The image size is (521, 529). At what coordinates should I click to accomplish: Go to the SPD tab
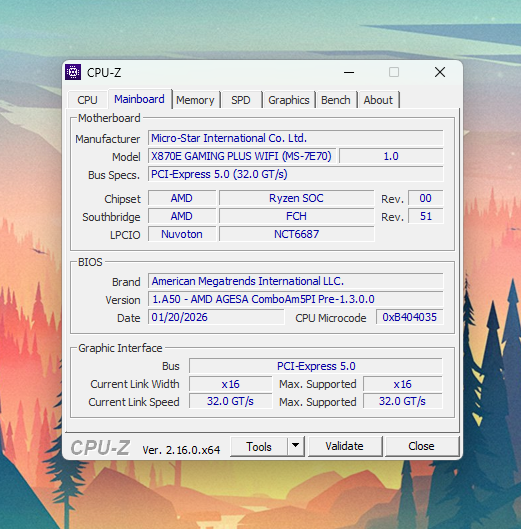pyautogui.click(x=241, y=100)
